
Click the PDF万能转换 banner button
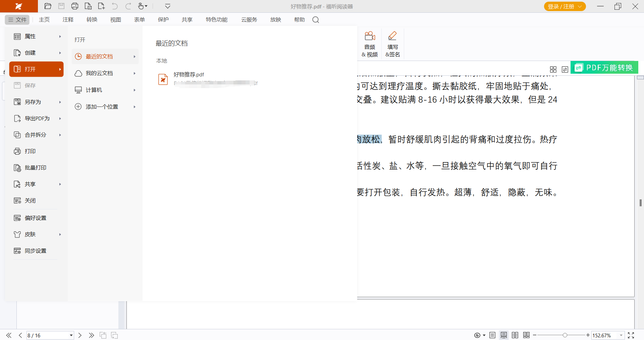point(604,68)
